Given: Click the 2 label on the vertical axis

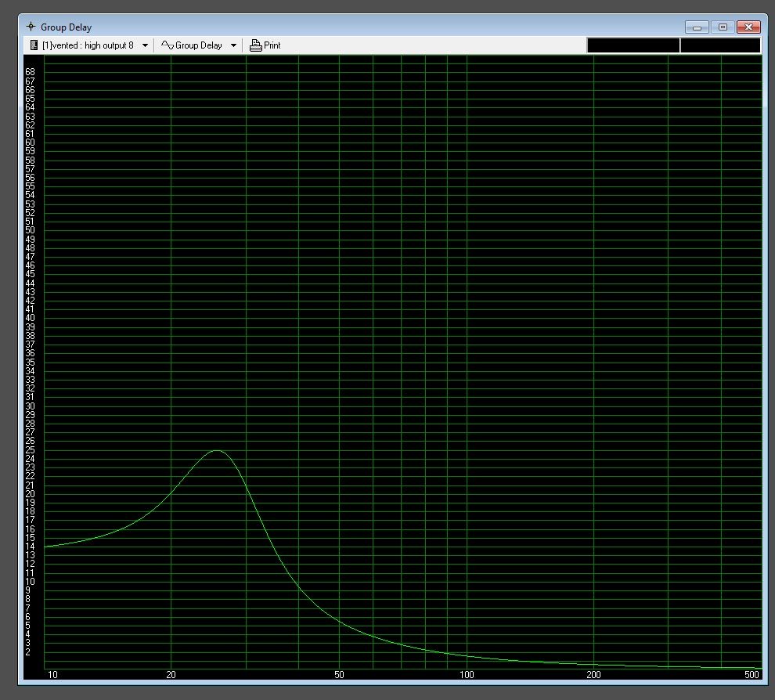Looking at the screenshot, I should pos(27,652).
